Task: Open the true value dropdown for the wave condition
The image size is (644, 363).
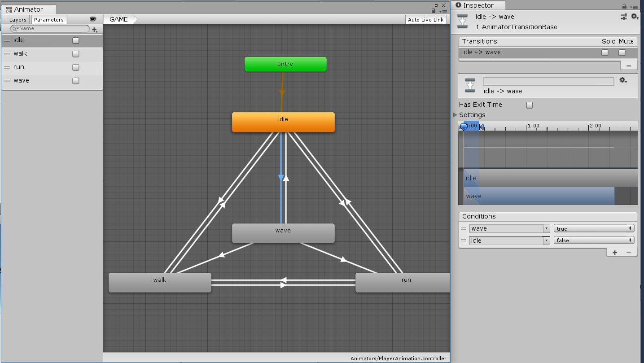Action: 594,228
